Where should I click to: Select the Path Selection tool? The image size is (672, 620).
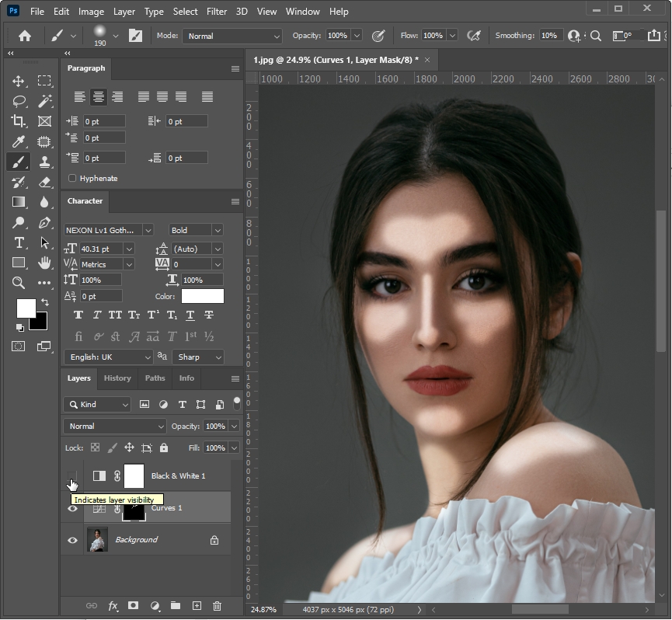click(x=44, y=242)
